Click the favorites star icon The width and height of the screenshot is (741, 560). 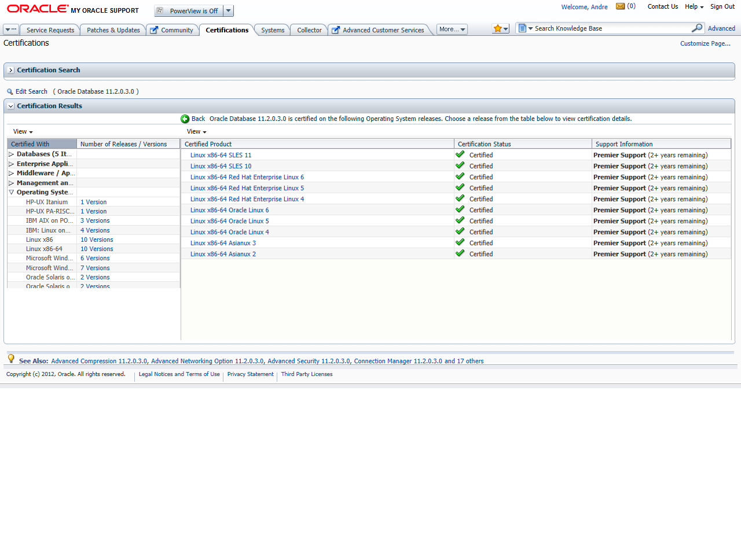tap(497, 28)
